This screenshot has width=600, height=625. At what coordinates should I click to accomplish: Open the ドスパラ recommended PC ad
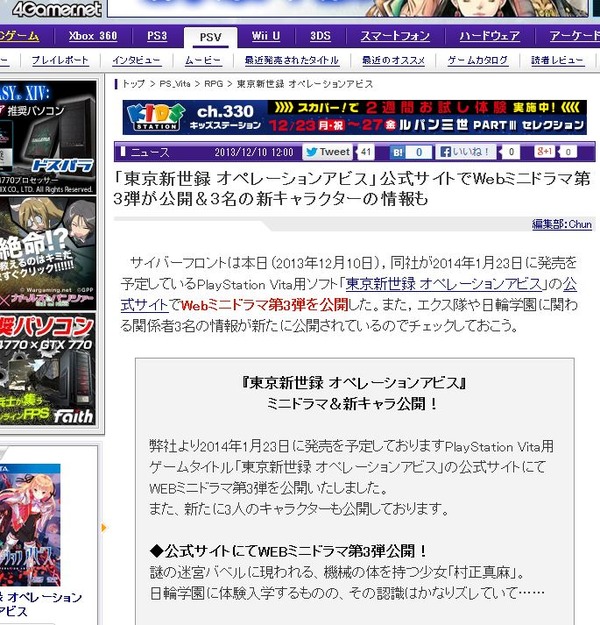click(48, 137)
